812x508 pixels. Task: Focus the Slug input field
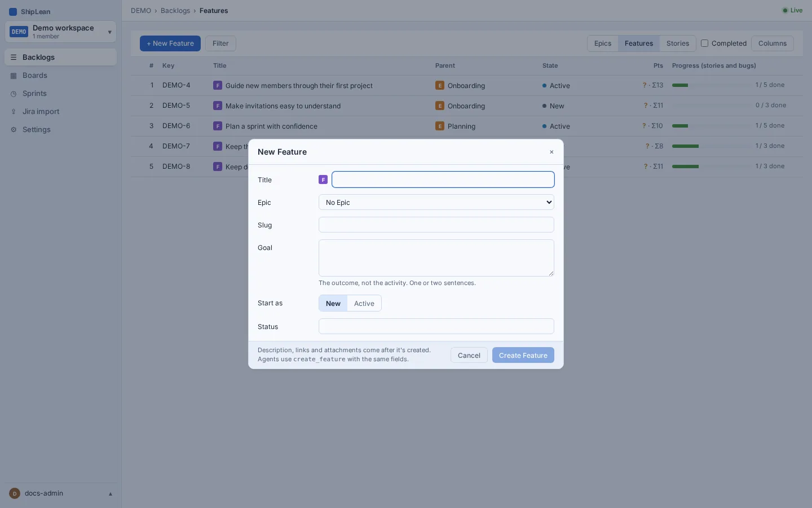coord(436,225)
